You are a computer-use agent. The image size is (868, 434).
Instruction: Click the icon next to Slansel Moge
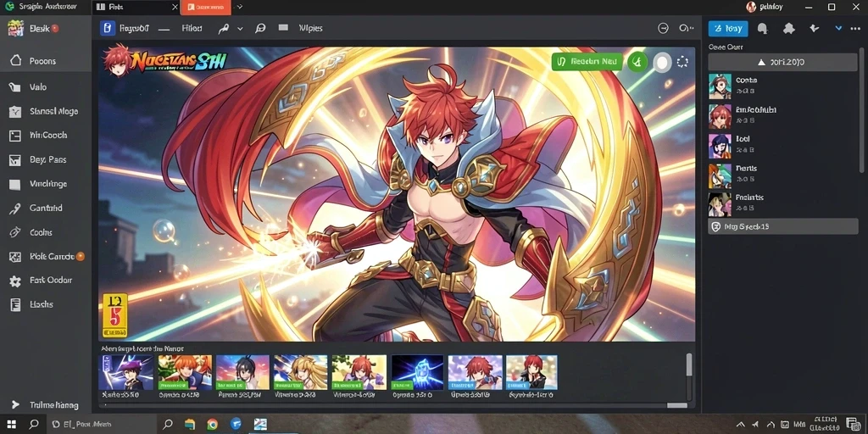click(x=15, y=112)
